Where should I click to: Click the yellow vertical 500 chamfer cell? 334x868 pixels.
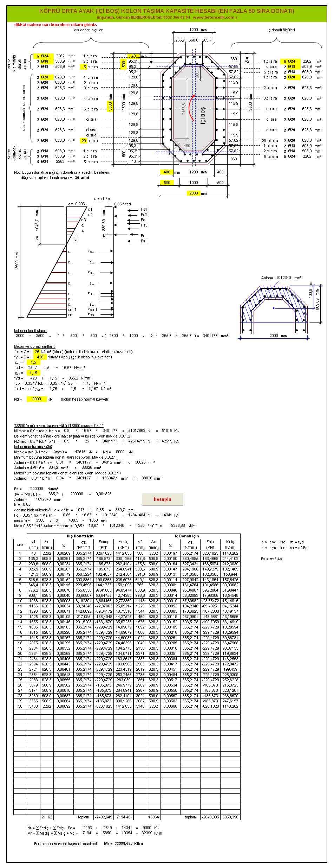124,64
